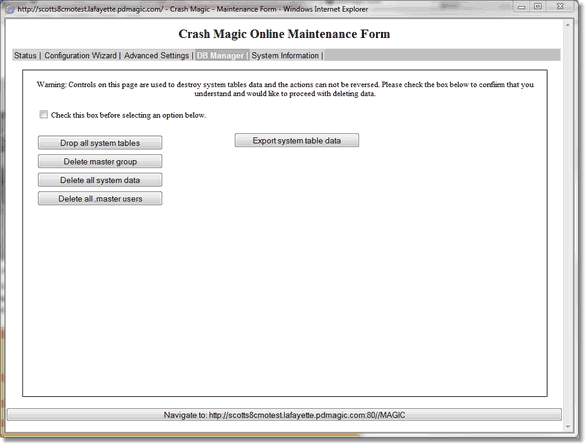Close the Maintenance Form window
The width and height of the screenshot is (586, 445).
(560, 7)
